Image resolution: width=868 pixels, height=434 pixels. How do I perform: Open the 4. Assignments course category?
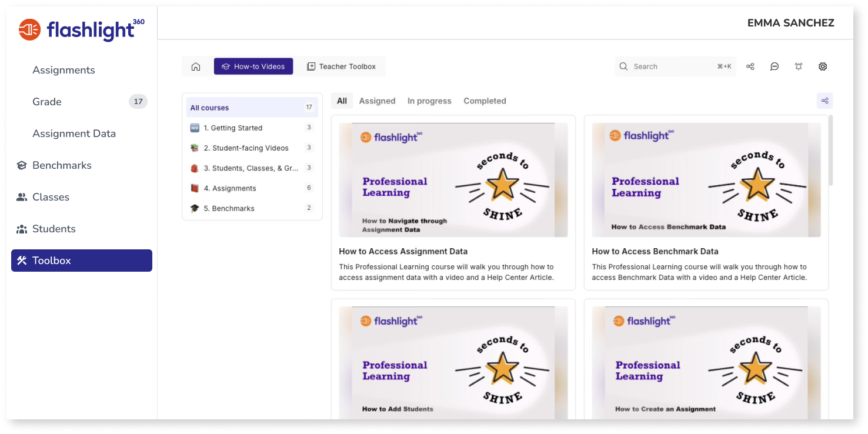252,188
